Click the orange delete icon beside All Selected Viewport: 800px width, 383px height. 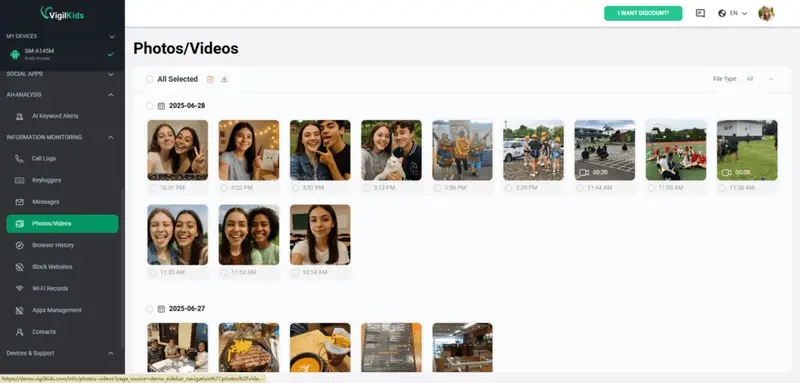click(210, 79)
